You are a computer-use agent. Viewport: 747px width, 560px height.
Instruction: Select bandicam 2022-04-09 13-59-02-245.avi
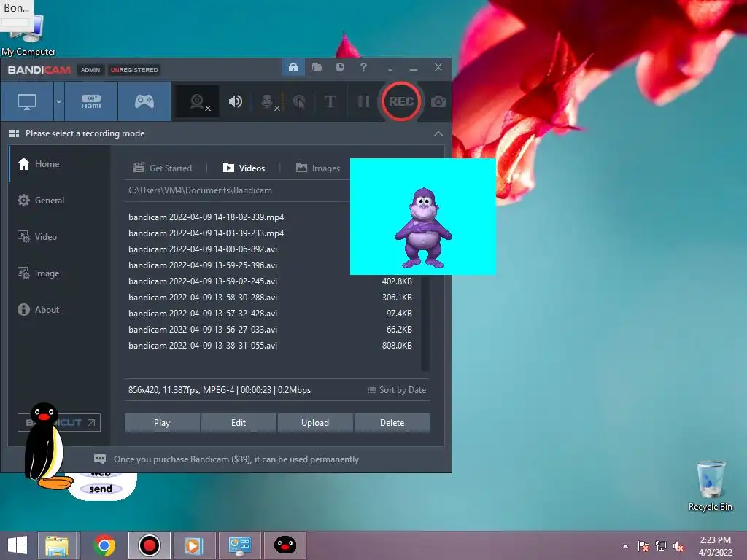[271, 281]
